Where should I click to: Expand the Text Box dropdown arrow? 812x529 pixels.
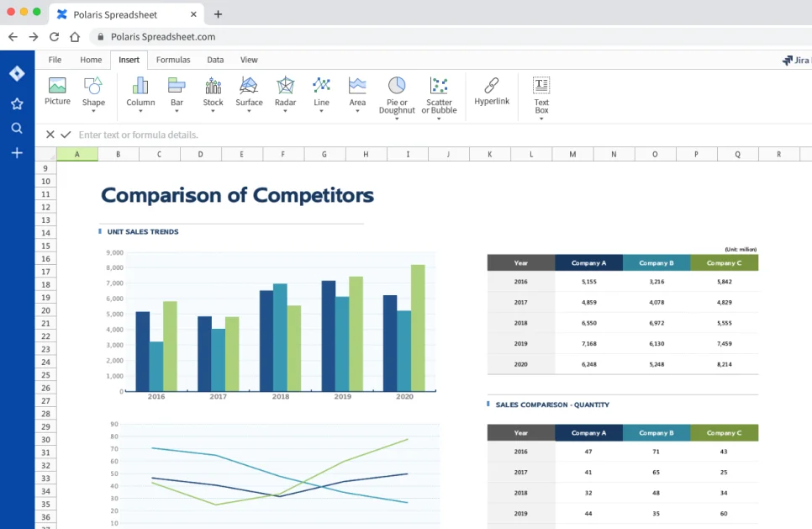click(x=541, y=119)
